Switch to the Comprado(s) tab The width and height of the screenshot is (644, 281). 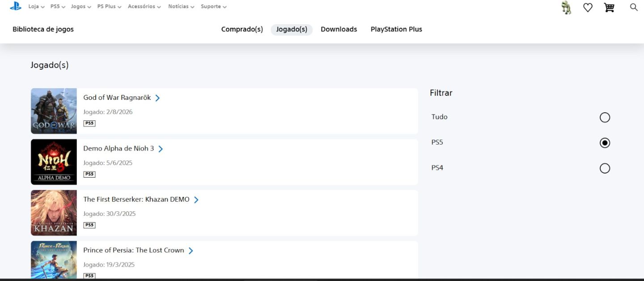point(242,30)
